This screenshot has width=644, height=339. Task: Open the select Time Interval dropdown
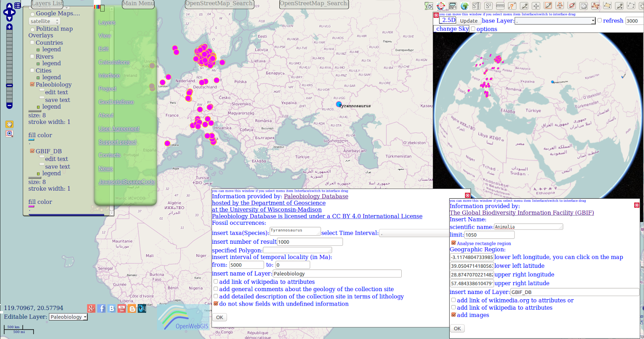point(415,233)
